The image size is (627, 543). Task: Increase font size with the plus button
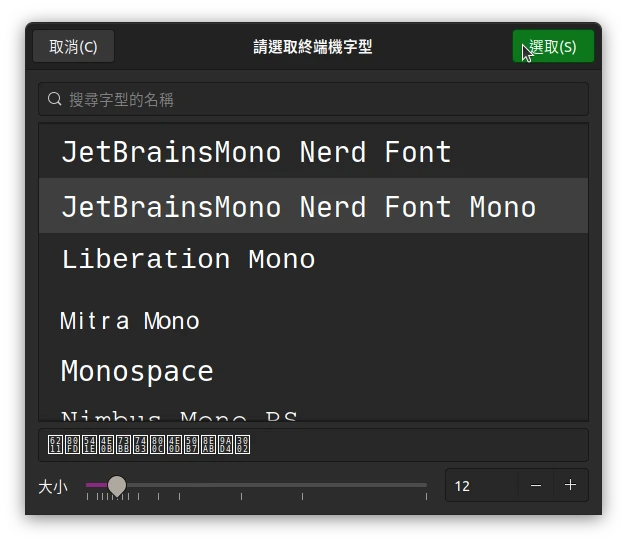570,485
